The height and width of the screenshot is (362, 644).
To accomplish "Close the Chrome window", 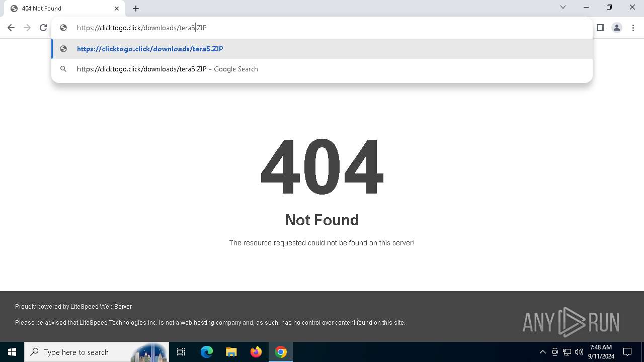I will 632,8.
